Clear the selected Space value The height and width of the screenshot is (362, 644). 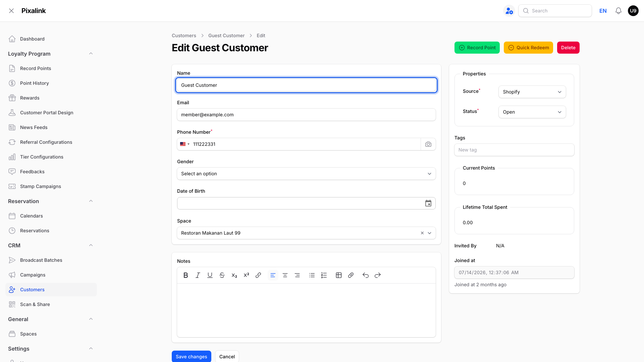coord(422,233)
